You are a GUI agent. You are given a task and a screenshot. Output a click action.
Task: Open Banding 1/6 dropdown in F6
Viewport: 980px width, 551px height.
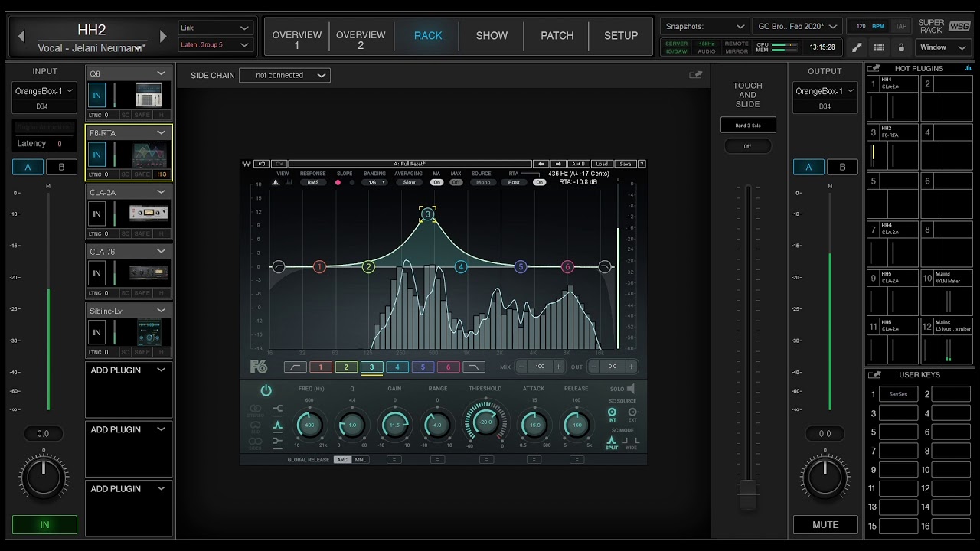click(374, 182)
